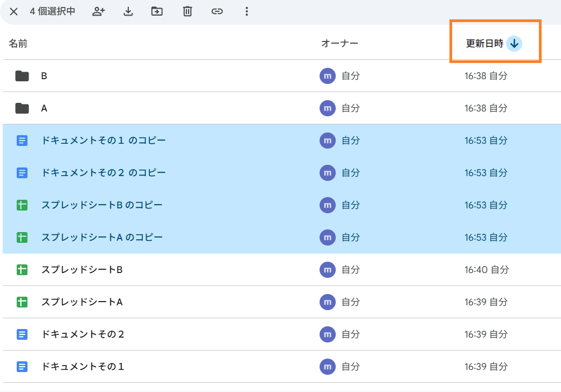Click the スプレッドシートA Sheets icon

(22, 302)
